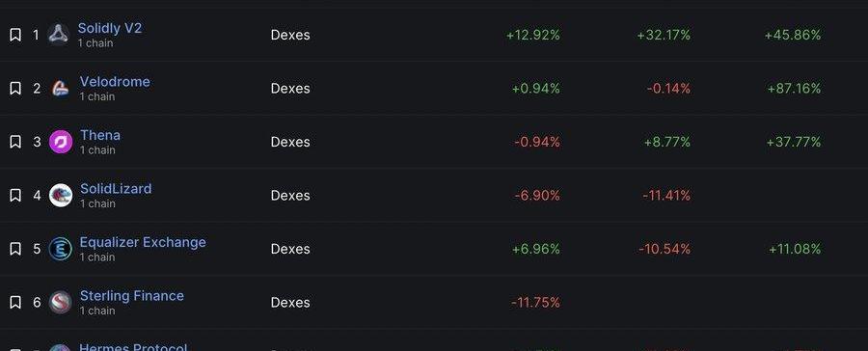Bookmark Sterling Finance
Viewport: 868px width, 351px height.
(15, 302)
